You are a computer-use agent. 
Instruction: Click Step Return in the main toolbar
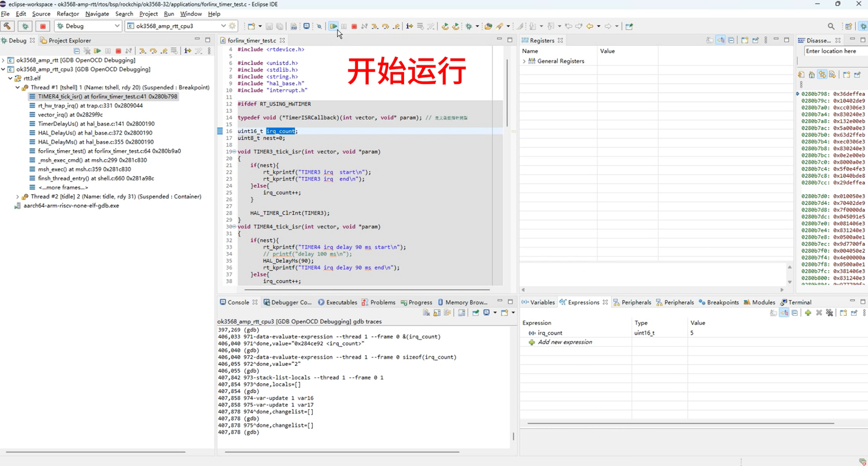(x=396, y=27)
